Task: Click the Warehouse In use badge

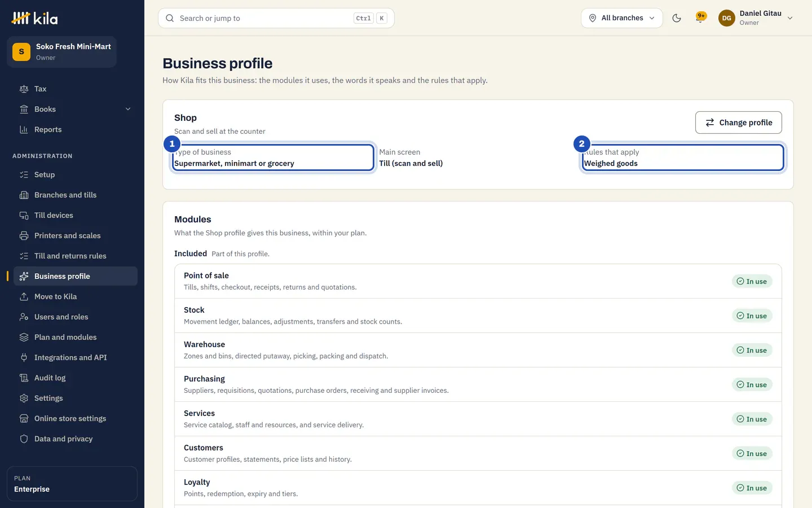Action: click(x=752, y=350)
